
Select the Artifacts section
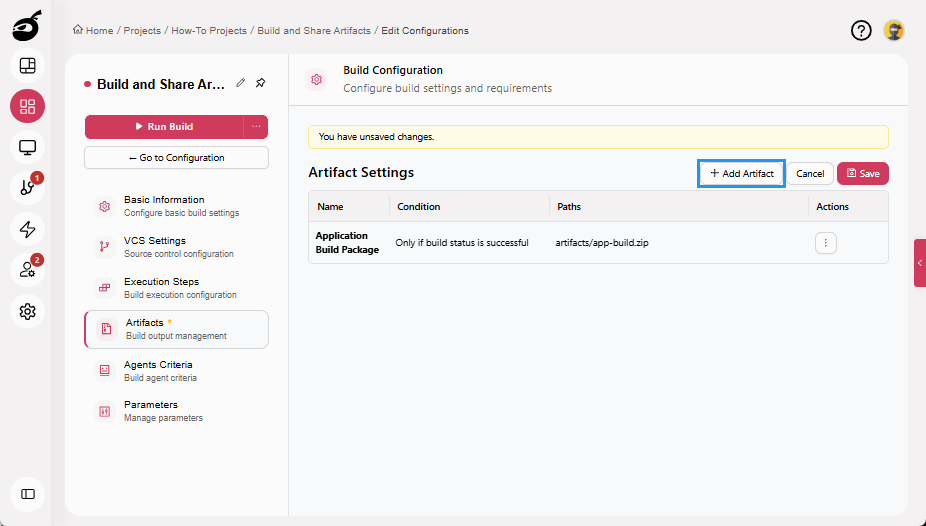[177, 329]
